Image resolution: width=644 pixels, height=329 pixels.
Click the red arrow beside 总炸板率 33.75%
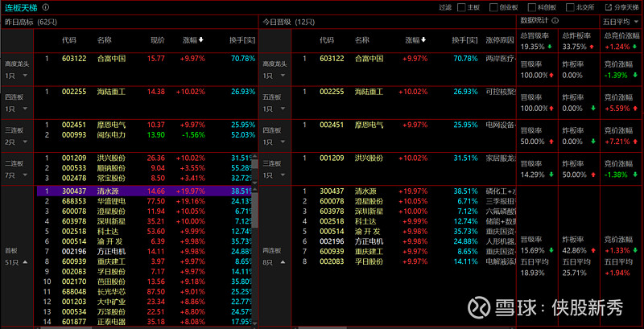coord(592,47)
